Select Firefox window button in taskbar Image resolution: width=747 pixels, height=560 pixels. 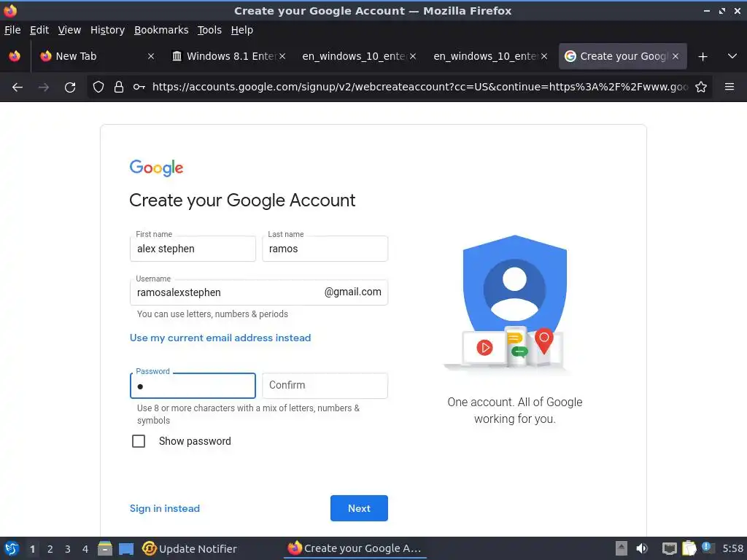click(x=355, y=548)
